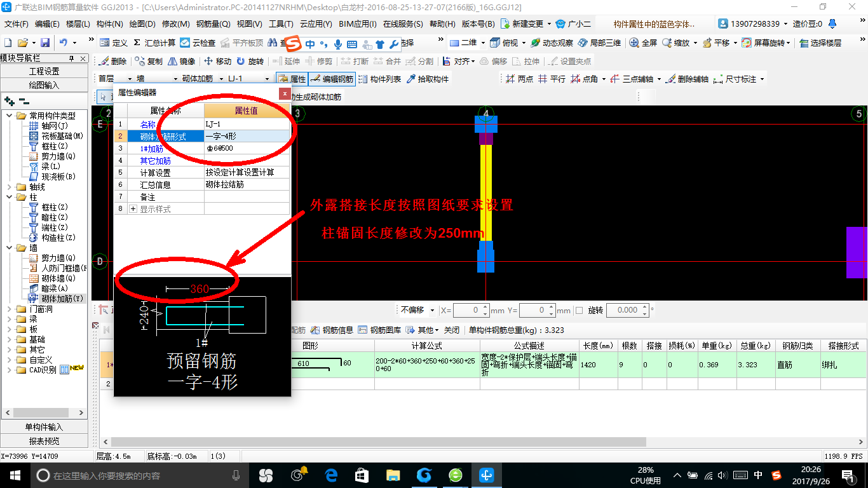Click the 报表预览 button
The height and width of the screenshot is (488, 868).
(x=44, y=441)
